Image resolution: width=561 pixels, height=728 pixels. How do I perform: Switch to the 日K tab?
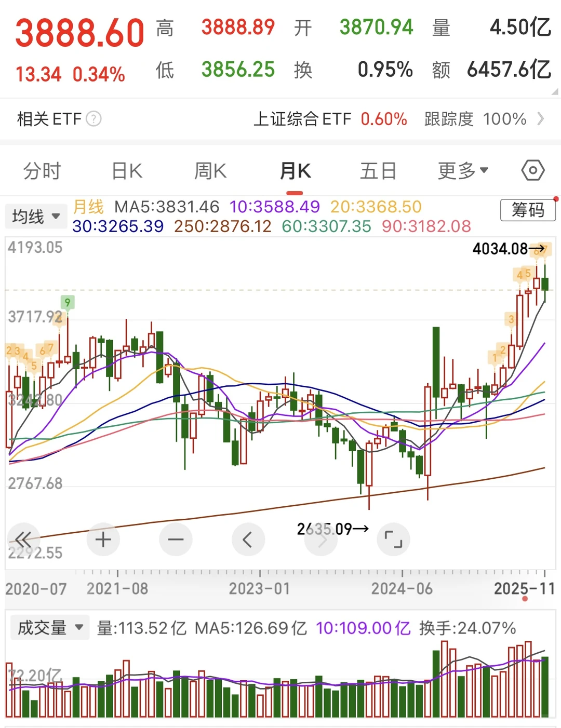pyautogui.click(x=126, y=170)
